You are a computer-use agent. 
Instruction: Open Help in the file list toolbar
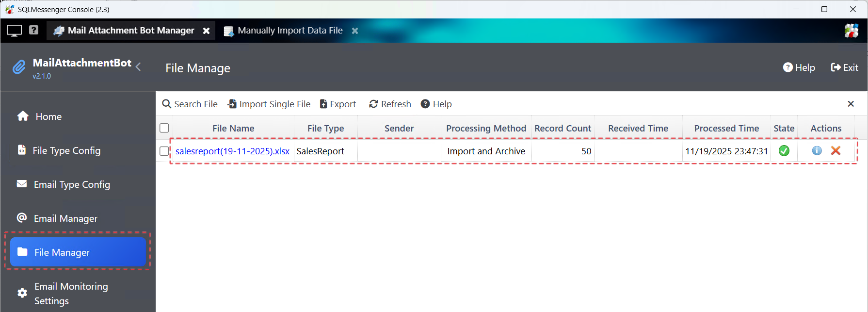coord(436,104)
